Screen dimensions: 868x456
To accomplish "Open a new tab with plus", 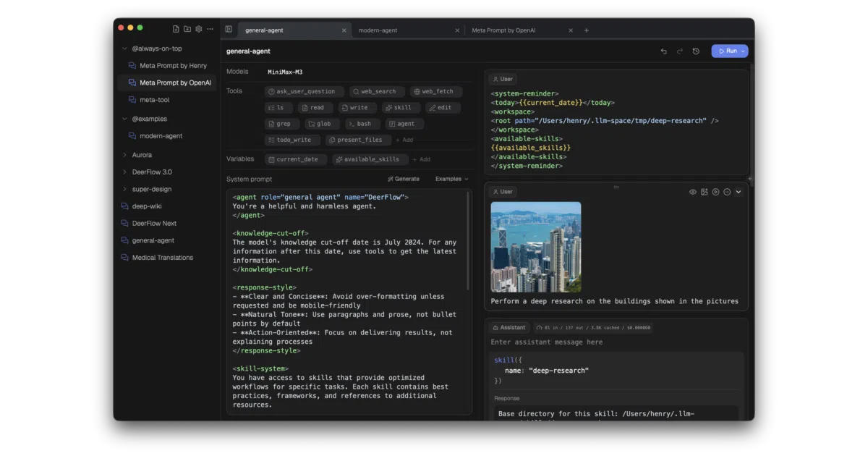I will point(587,30).
